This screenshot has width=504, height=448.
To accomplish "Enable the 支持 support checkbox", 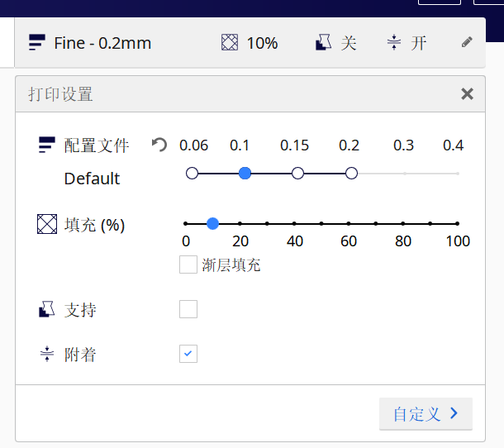I will [188, 309].
